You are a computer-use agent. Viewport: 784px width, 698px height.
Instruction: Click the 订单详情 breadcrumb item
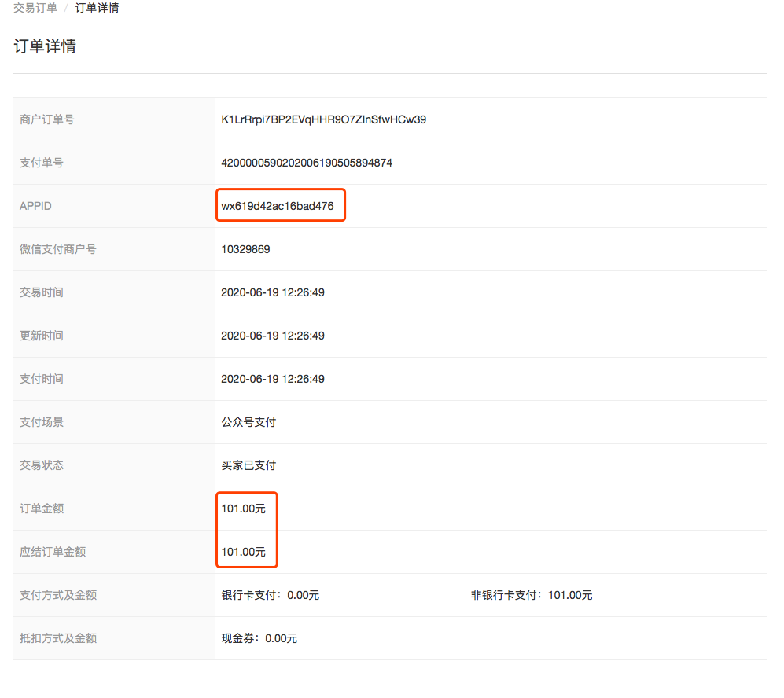coord(97,8)
